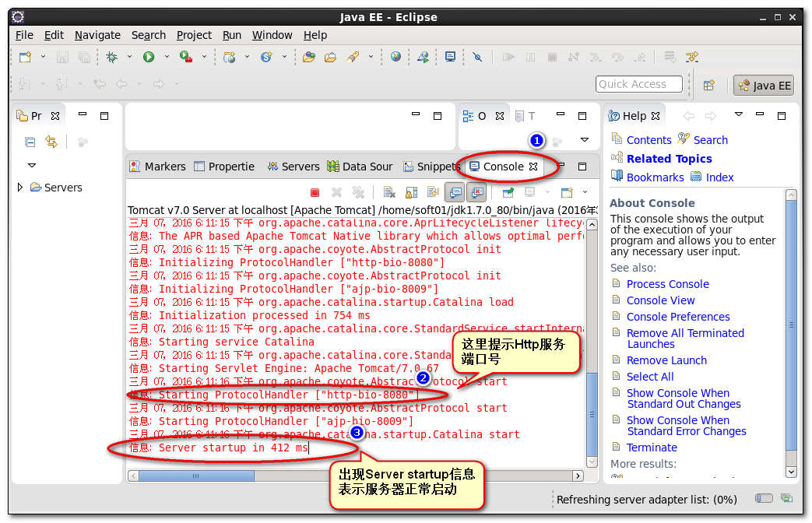This screenshot has height=523, width=812.
Task: Open the Web Browser globe icon
Action: pos(395,57)
